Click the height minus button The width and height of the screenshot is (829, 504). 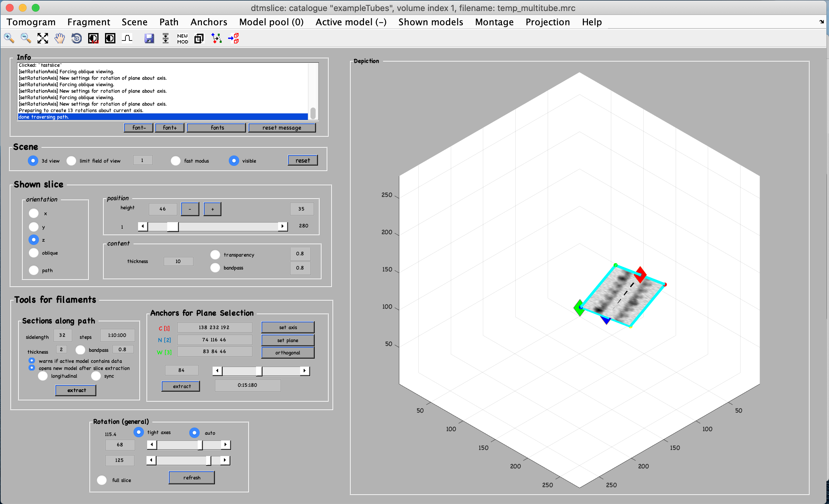point(190,209)
